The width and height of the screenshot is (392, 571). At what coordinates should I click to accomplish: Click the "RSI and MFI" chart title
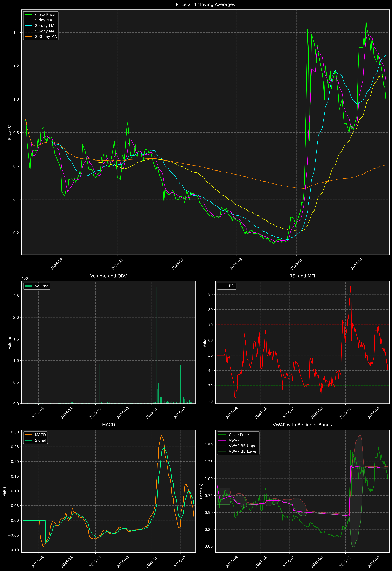[302, 276]
